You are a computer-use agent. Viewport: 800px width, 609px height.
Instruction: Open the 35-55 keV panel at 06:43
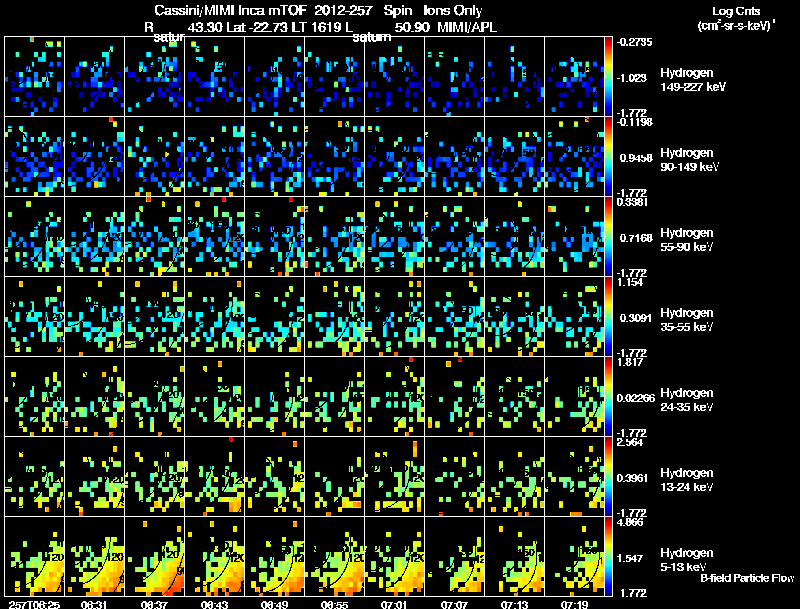pyautogui.click(x=214, y=316)
